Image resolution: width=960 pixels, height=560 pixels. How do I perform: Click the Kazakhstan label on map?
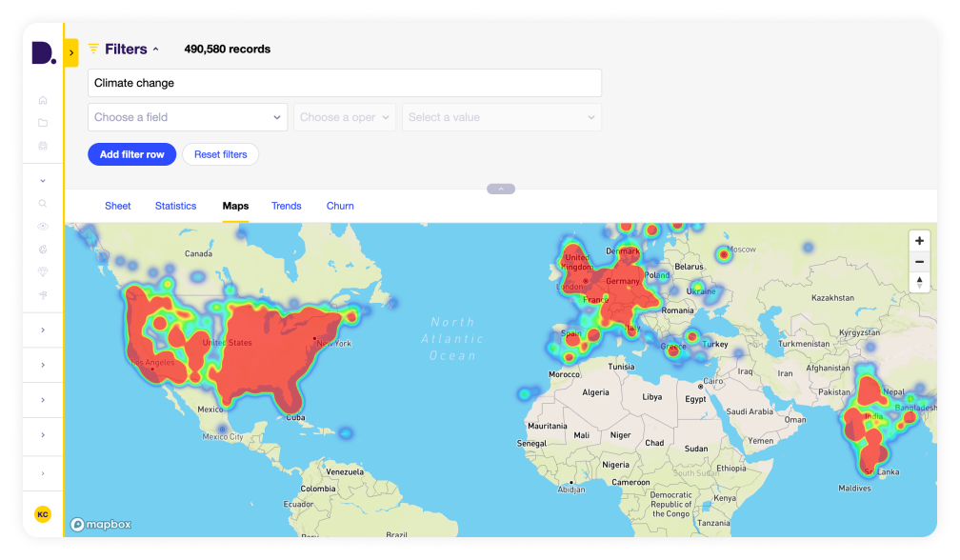[832, 297]
